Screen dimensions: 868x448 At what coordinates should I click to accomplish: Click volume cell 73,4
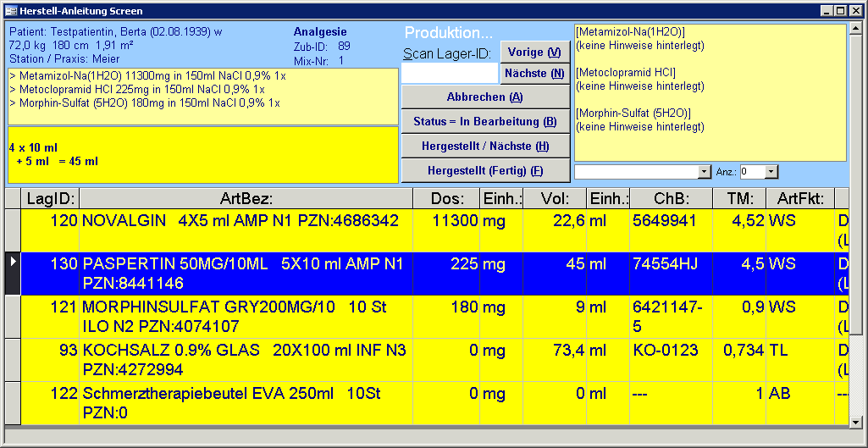point(556,360)
